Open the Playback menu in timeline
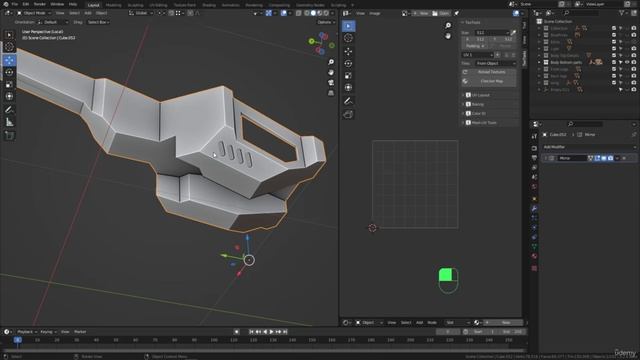 [x=27, y=332]
